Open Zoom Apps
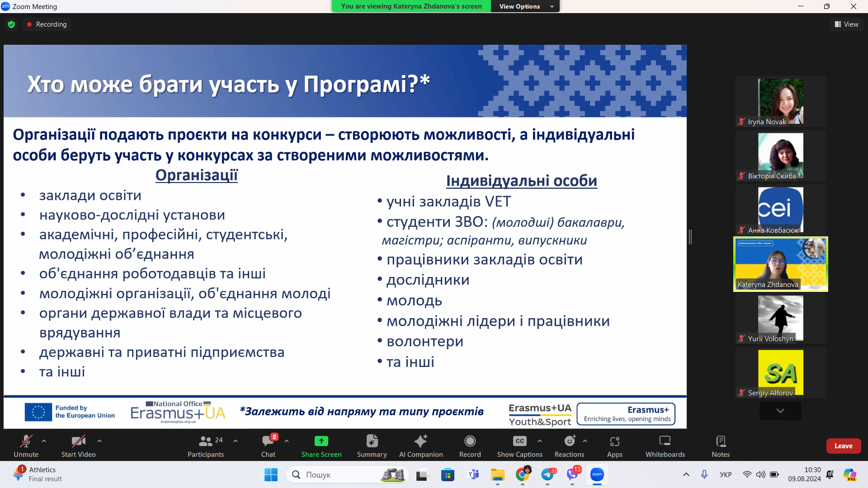Viewport: 868px width, 488px height. (614, 446)
